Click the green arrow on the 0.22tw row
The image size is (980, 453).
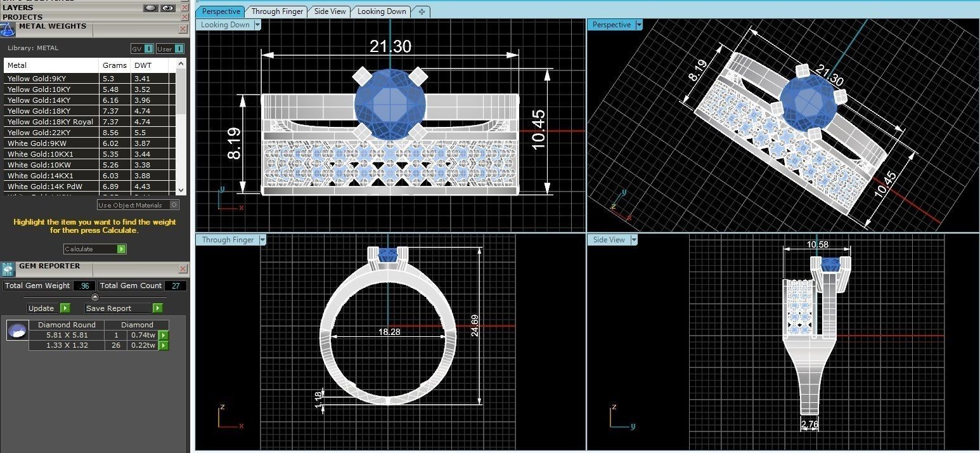point(164,345)
